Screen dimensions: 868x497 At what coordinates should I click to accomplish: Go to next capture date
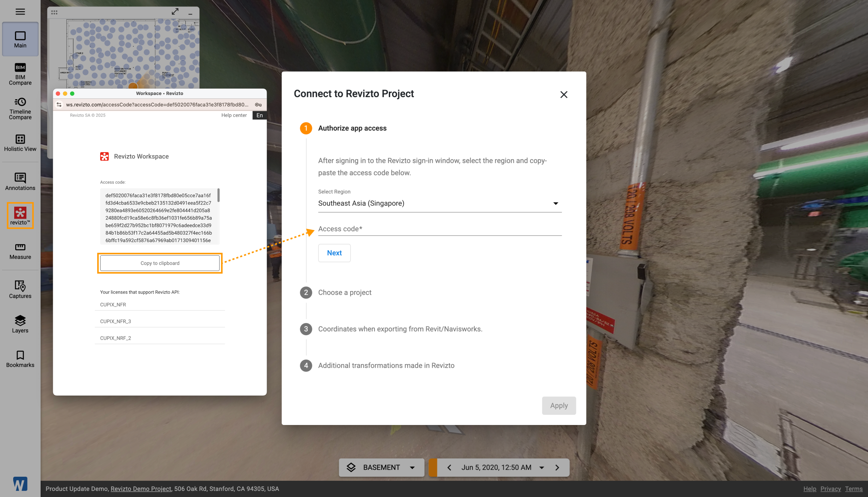(x=557, y=467)
